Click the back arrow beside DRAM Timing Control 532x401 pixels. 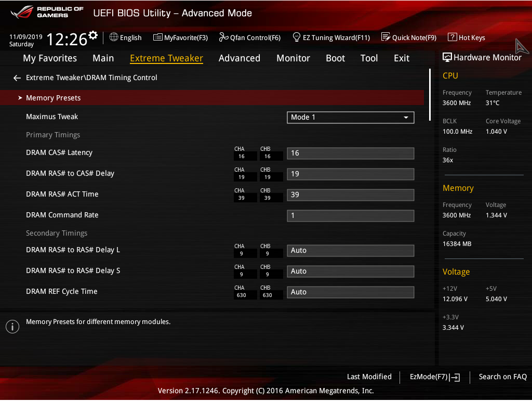click(17, 78)
